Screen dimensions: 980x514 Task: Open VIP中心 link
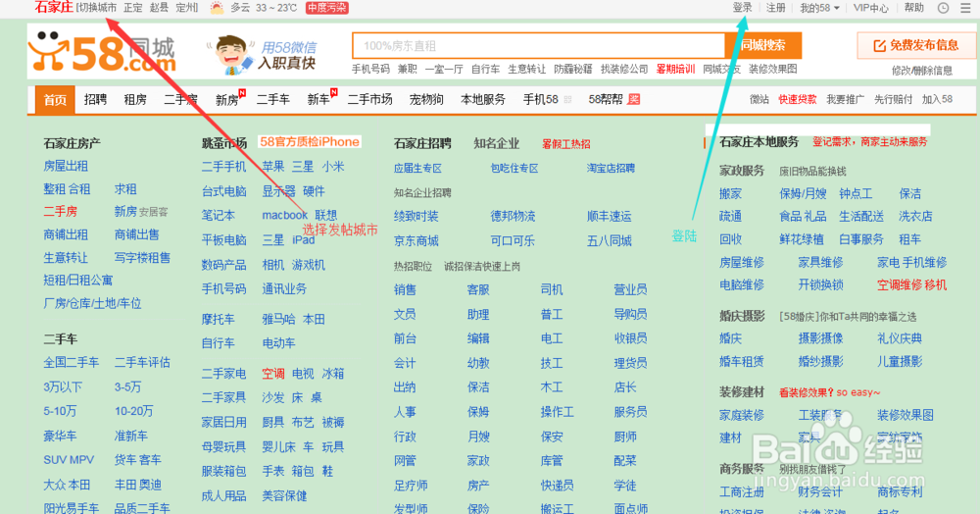click(870, 8)
